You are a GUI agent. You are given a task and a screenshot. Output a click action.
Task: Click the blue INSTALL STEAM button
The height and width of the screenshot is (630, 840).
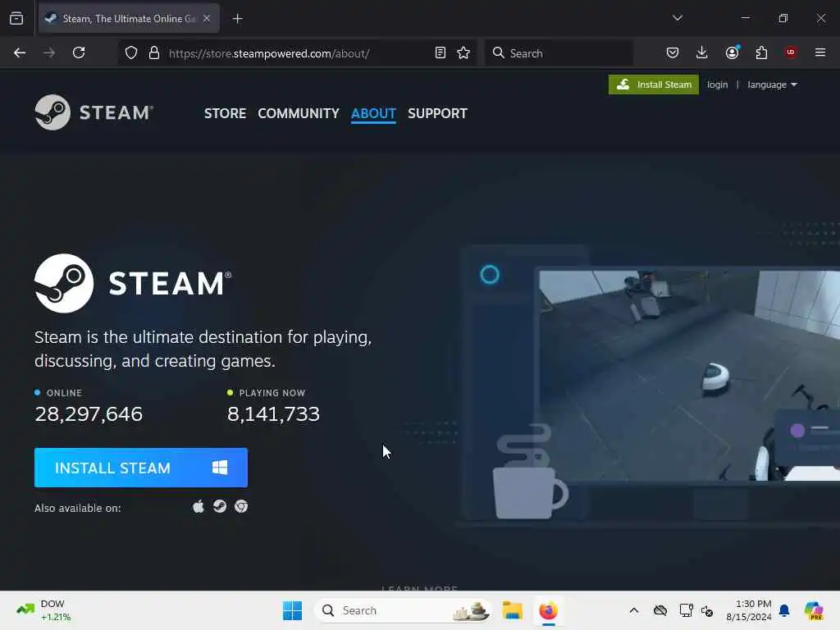(141, 468)
